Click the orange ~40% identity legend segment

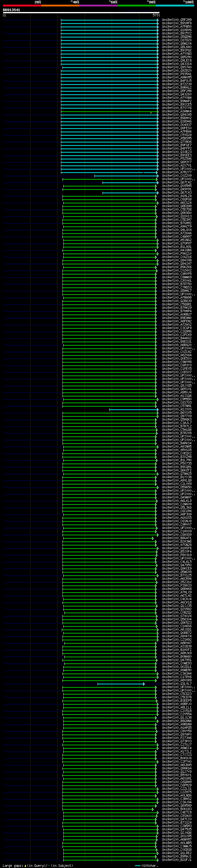click(60, 6)
